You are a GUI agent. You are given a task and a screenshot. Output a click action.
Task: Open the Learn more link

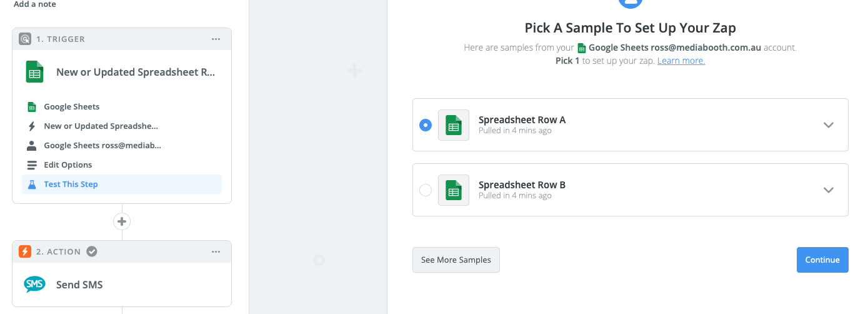tap(681, 61)
